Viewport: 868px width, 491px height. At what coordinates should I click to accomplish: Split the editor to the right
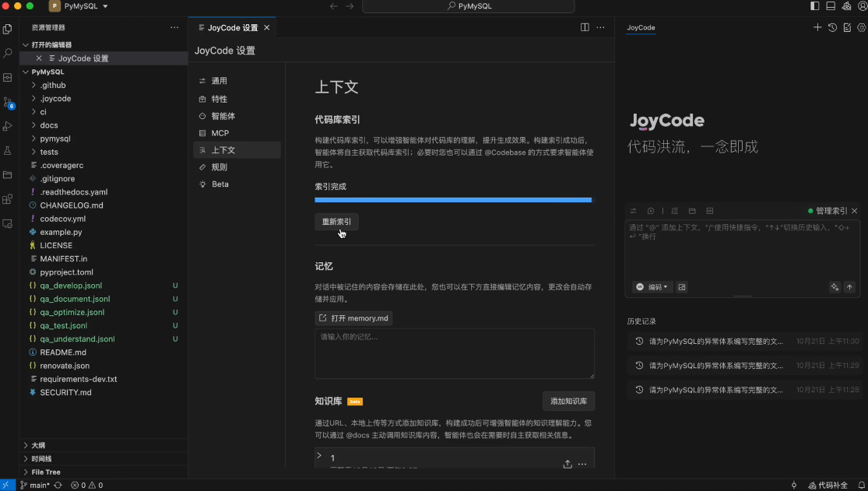(585, 27)
